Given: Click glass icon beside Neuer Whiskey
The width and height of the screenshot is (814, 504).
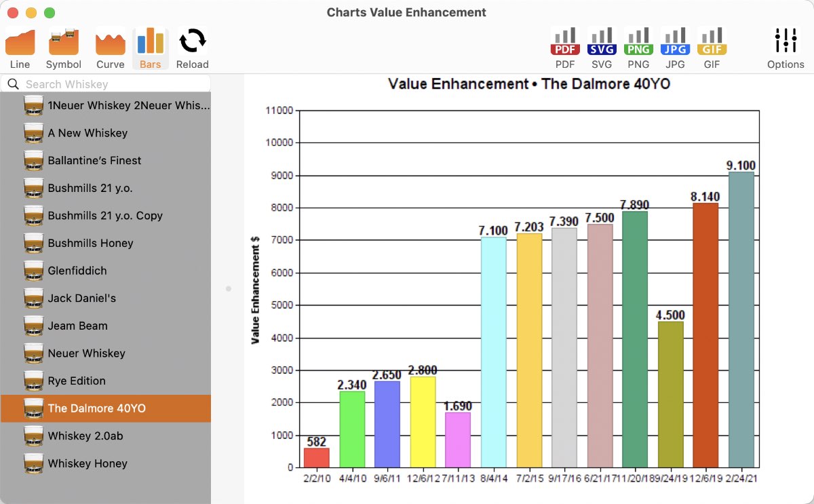Looking at the screenshot, I should pos(33,353).
